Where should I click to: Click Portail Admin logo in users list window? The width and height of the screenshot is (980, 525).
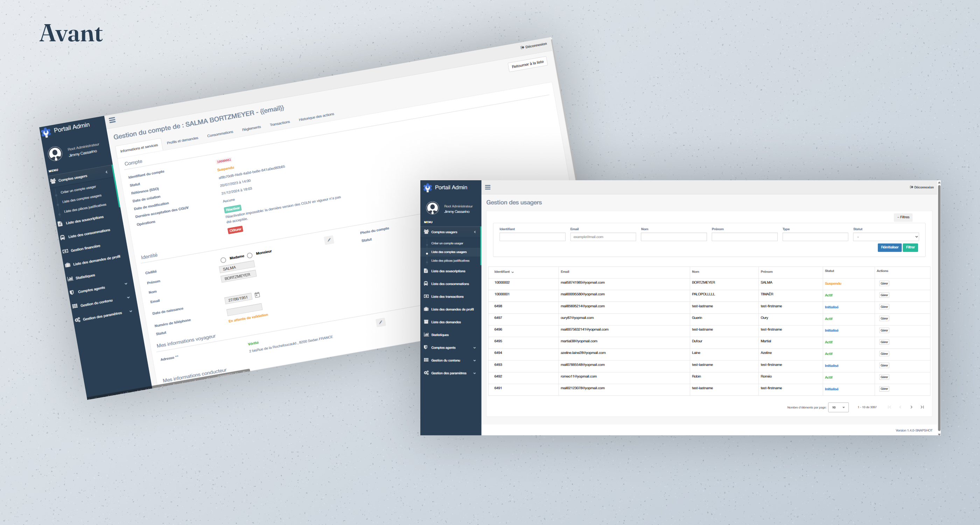point(428,188)
